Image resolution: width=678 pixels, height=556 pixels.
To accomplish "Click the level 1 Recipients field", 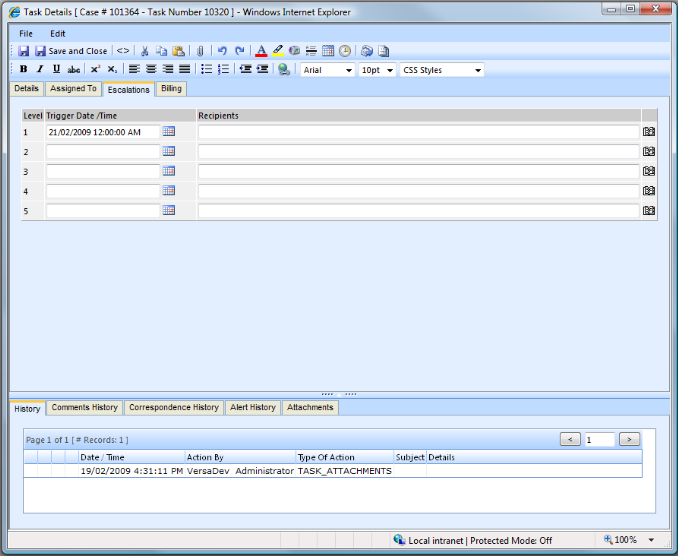I will click(419, 132).
